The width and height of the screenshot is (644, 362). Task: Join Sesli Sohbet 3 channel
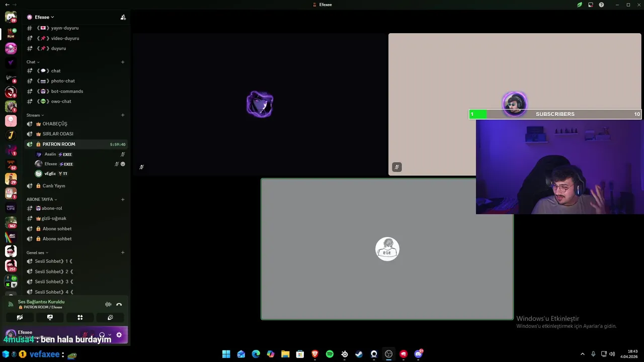pyautogui.click(x=75, y=282)
